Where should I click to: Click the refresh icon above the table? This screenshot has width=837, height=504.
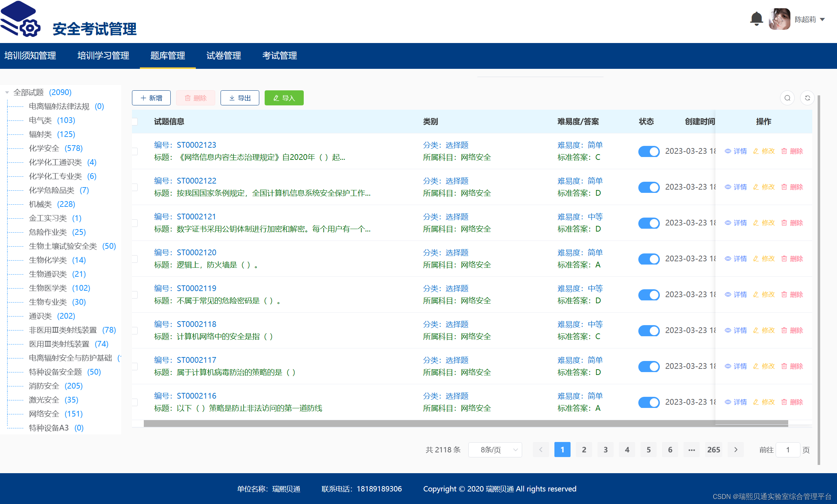coord(807,98)
